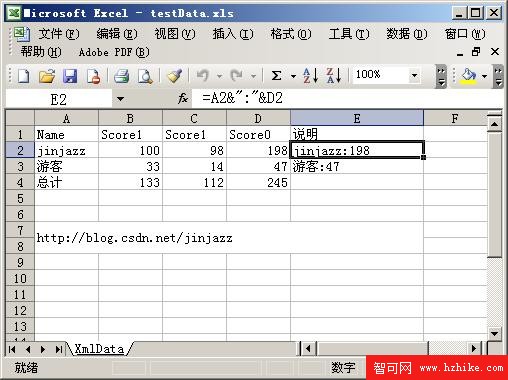This screenshot has height=380, width=508.
Task: Open the 插入(I) menu
Action: 233,34
